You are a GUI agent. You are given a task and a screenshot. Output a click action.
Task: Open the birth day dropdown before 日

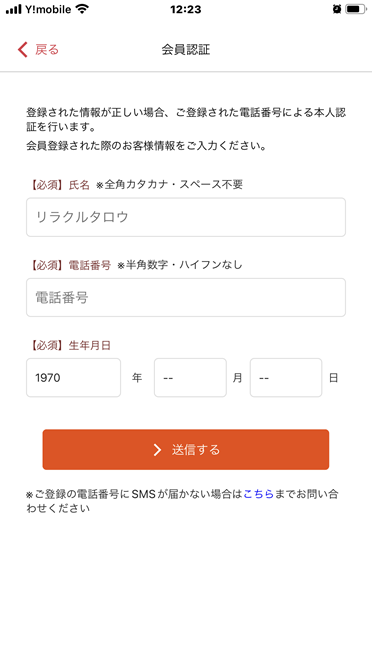tap(286, 377)
